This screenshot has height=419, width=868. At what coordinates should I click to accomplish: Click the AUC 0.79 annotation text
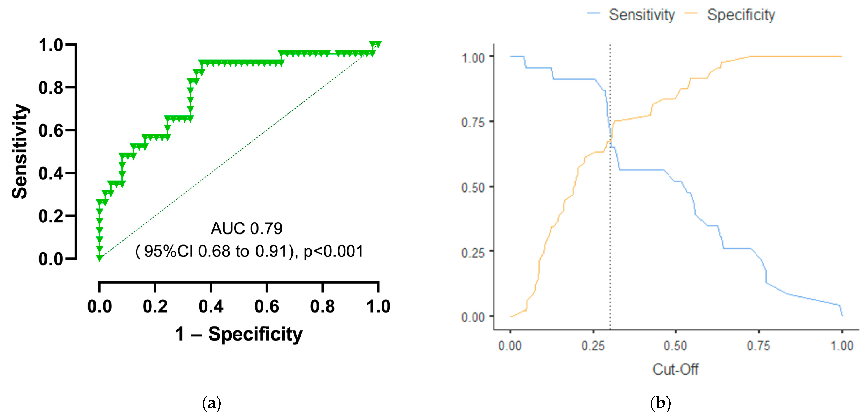point(246,229)
